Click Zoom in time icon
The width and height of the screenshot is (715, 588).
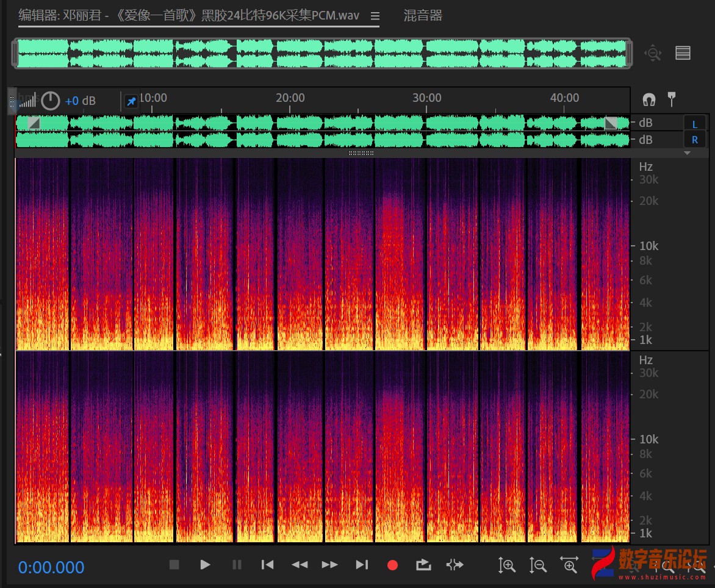click(x=570, y=565)
